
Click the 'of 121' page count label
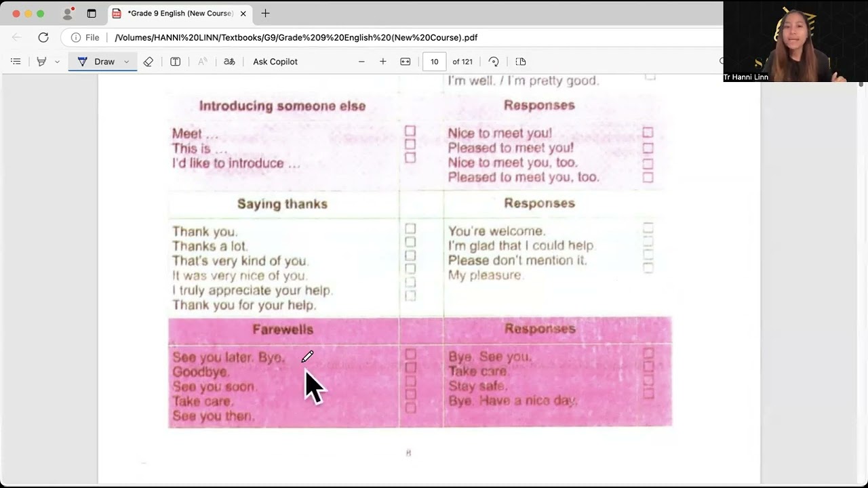click(x=462, y=62)
